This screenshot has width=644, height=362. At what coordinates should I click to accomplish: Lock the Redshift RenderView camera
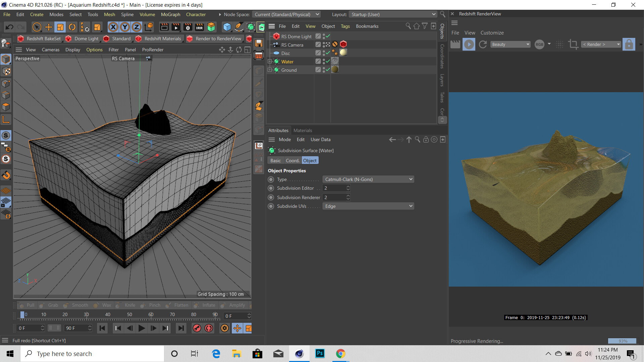point(629,44)
